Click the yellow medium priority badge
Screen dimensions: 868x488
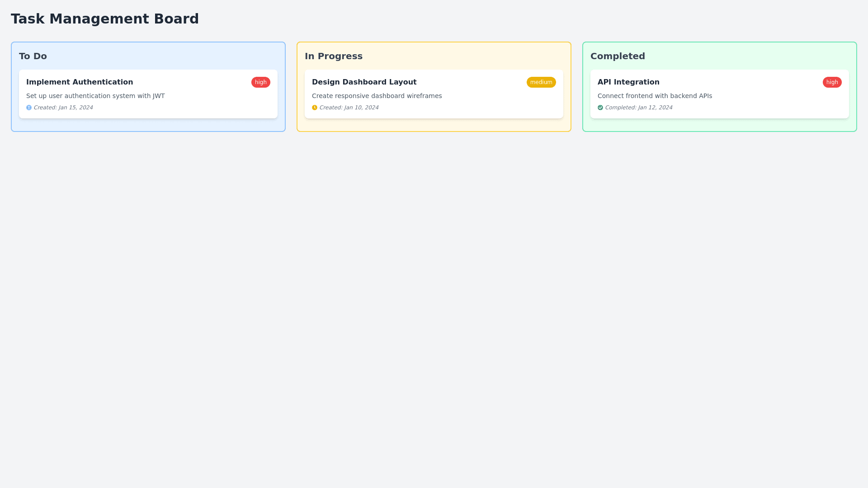tap(541, 82)
